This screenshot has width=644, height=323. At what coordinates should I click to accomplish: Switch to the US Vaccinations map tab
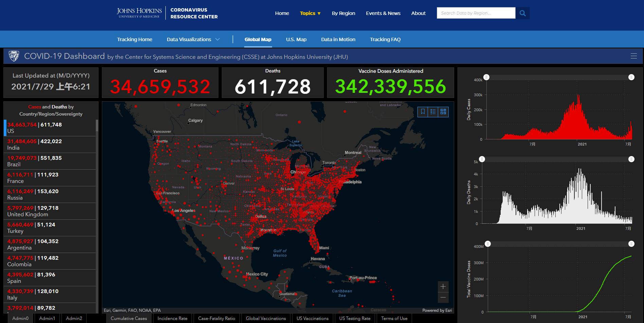312,318
